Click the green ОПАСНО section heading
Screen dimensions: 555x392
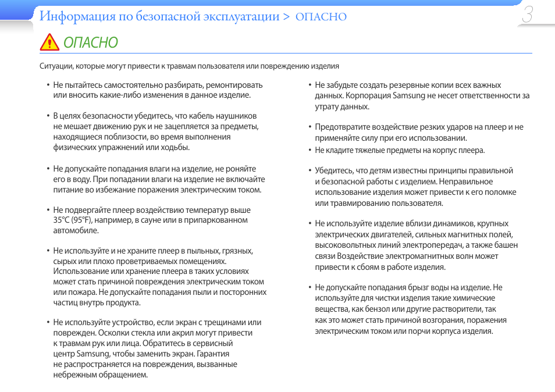point(91,42)
